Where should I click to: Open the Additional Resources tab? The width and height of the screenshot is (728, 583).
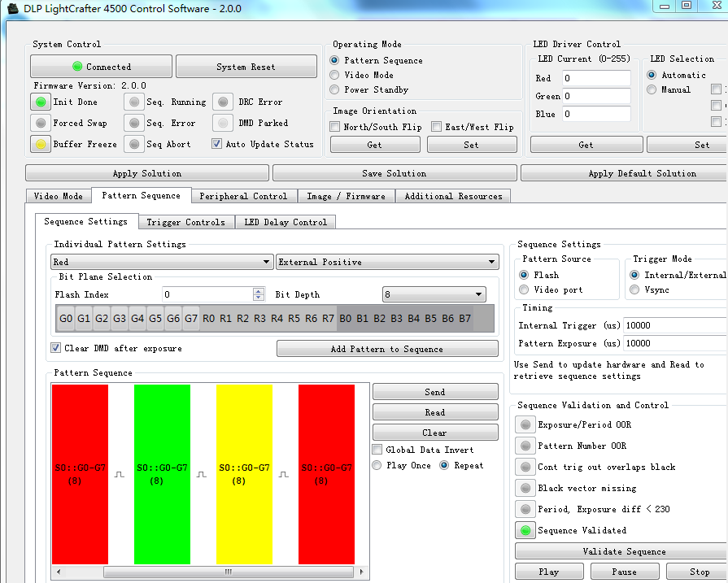[x=453, y=196]
